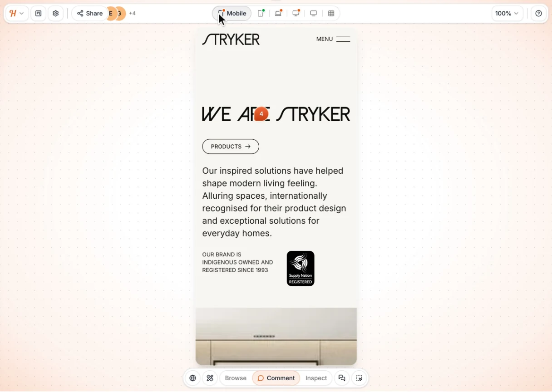The image size is (552, 392).
Task: Open the help question mark icon
Action: tap(539, 14)
